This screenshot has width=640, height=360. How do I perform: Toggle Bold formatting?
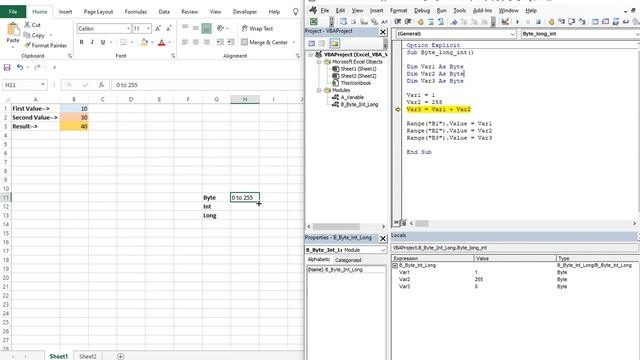tap(81, 42)
